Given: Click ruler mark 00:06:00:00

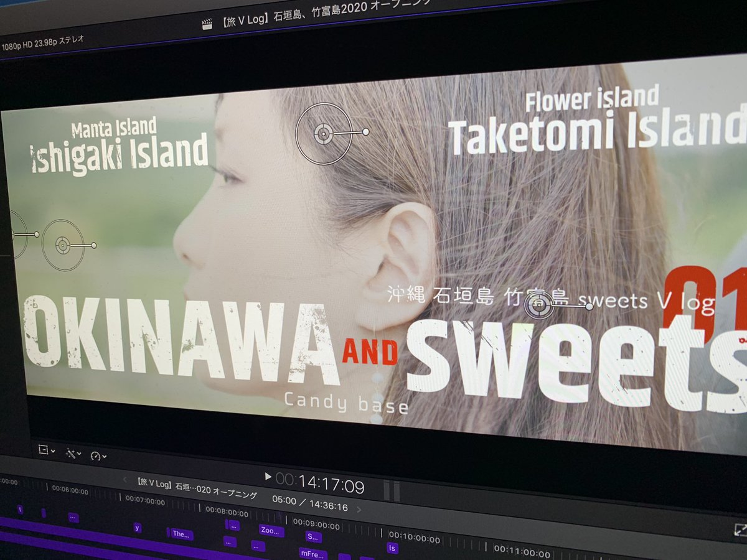Looking at the screenshot, I should [70, 490].
